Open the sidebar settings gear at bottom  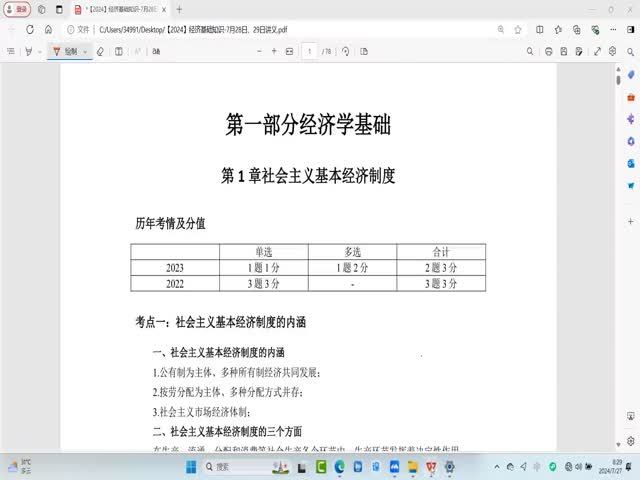(631, 441)
